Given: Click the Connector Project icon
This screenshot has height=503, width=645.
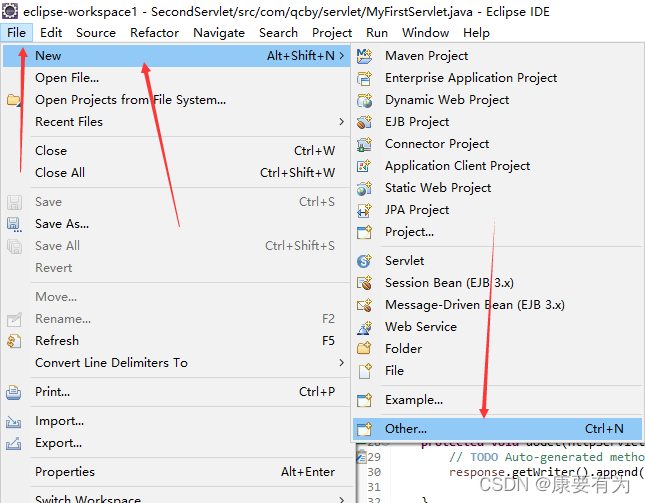Looking at the screenshot, I should (x=364, y=144).
